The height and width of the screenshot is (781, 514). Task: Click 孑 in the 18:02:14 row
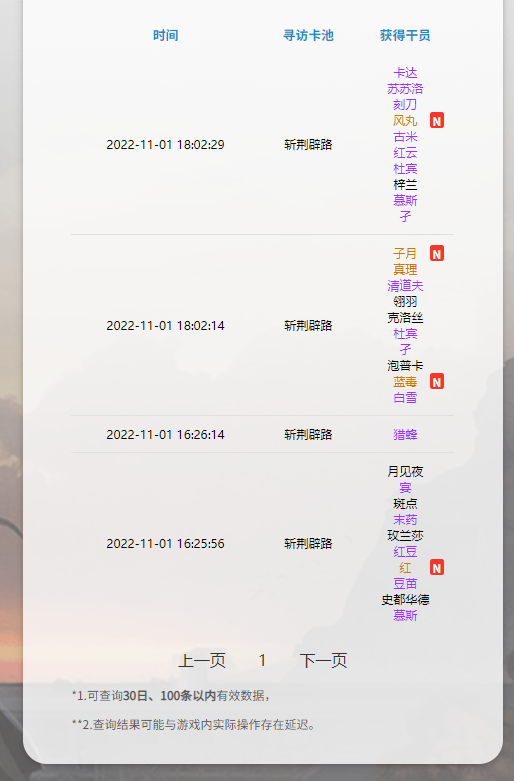(x=405, y=349)
